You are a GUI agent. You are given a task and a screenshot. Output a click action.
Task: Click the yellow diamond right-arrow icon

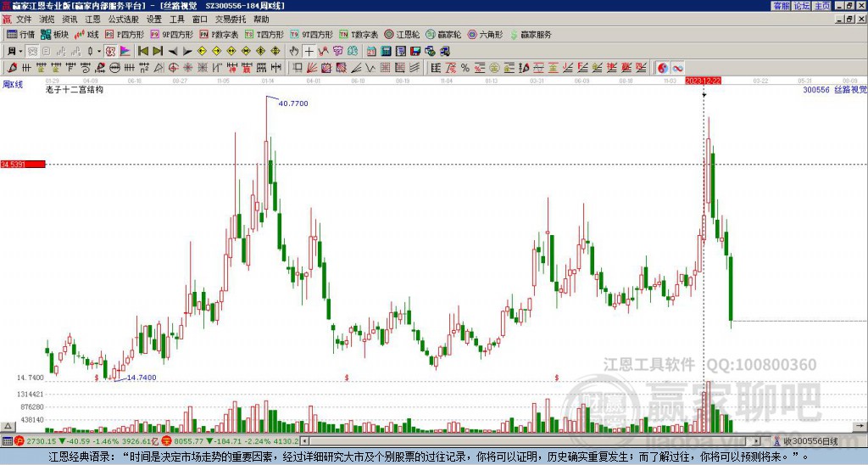[216, 52]
